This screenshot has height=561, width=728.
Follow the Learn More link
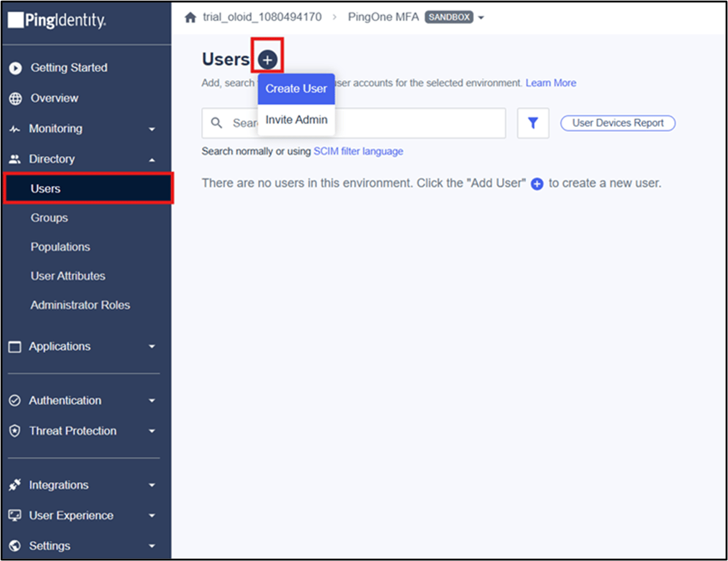tap(551, 83)
